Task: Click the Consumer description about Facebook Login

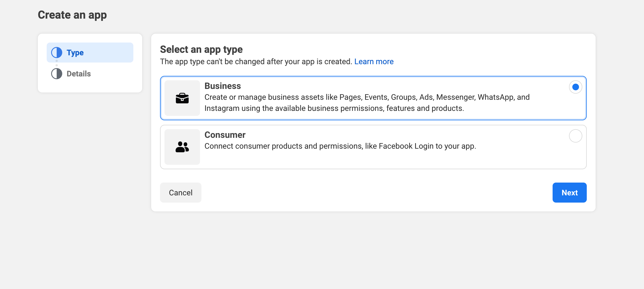Action: tap(340, 146)
